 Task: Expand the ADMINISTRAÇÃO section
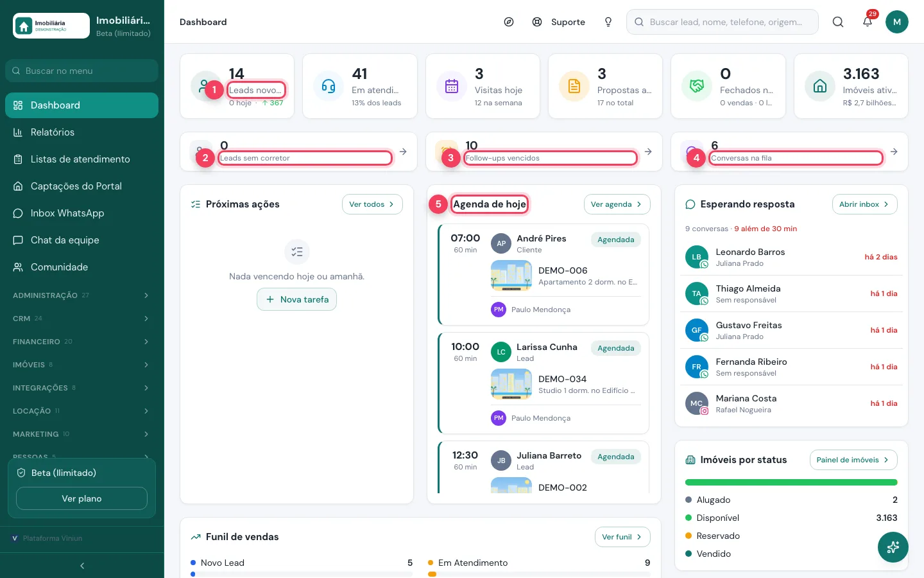81,295
